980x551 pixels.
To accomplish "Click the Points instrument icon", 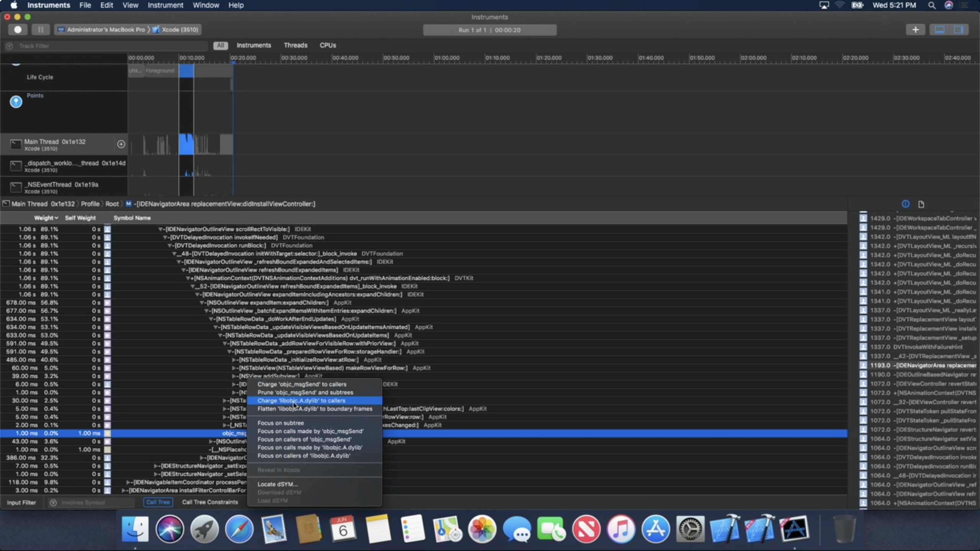I will point(16,101).
